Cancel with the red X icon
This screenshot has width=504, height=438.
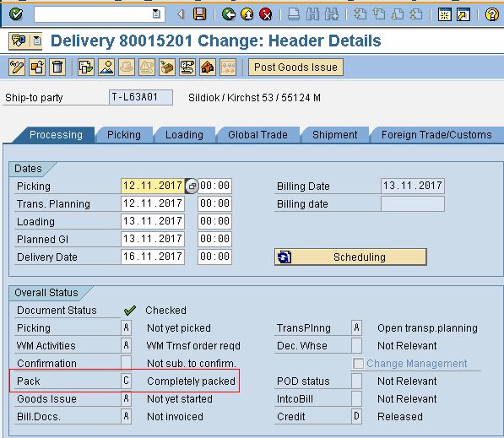(x=266, y=14)
